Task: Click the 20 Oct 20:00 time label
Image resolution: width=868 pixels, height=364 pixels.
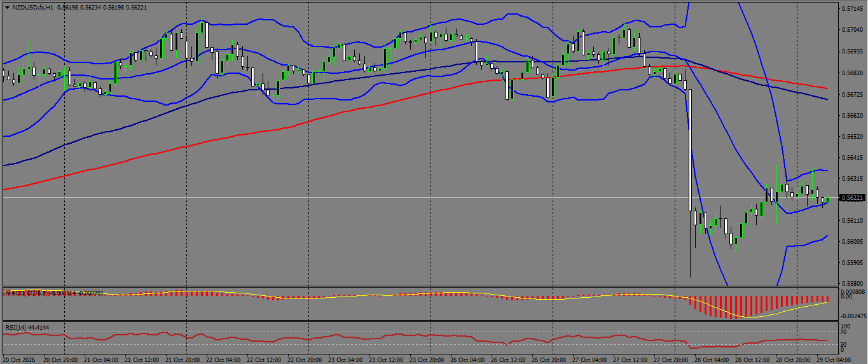Action: click(60, 360)
